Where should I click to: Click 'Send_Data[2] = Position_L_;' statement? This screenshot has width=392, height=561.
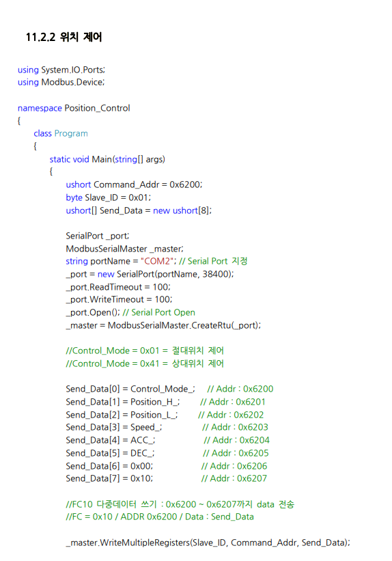(122, 415)
